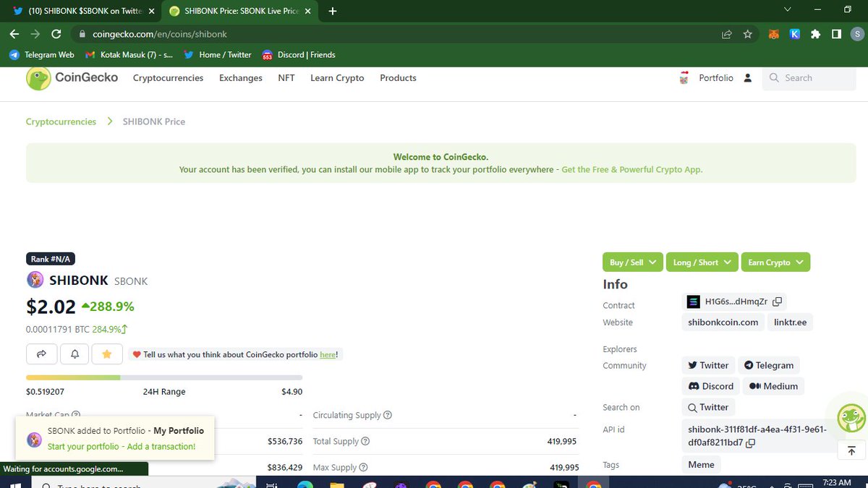Open the MetaMask fox extension
This screenshot has height=488, width=868.
(x=773, y=34)
